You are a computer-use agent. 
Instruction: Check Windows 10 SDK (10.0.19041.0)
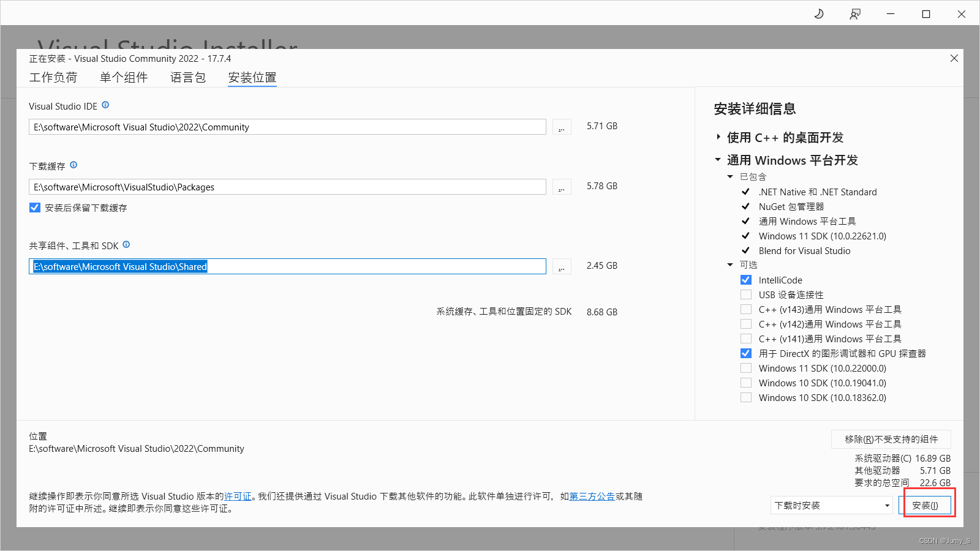tap(746, 383)
